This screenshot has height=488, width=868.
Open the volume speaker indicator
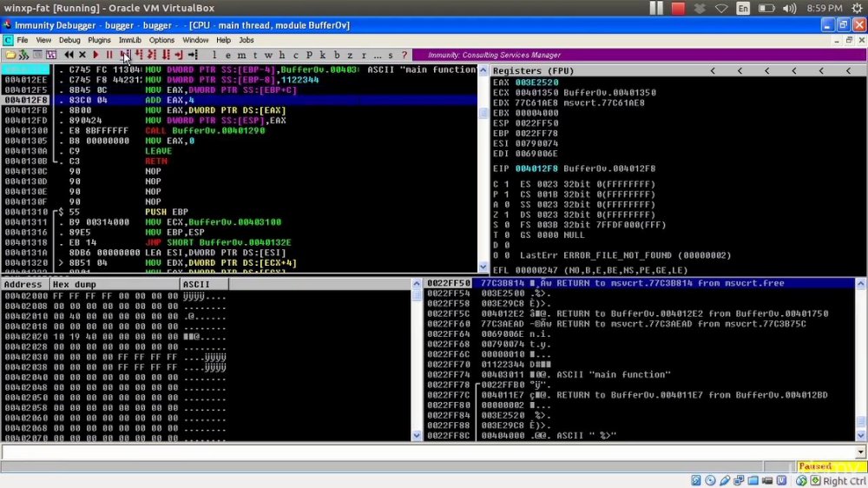[789, 9]
